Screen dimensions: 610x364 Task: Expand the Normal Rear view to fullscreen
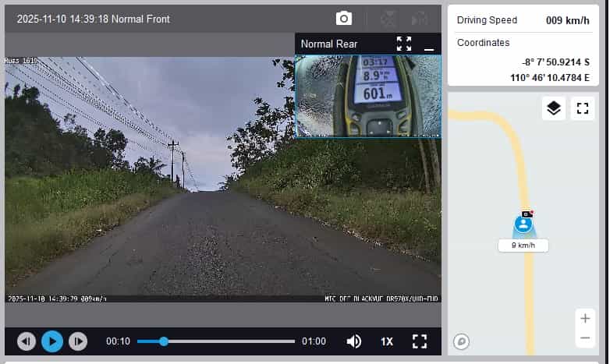[x=403, y=44]
